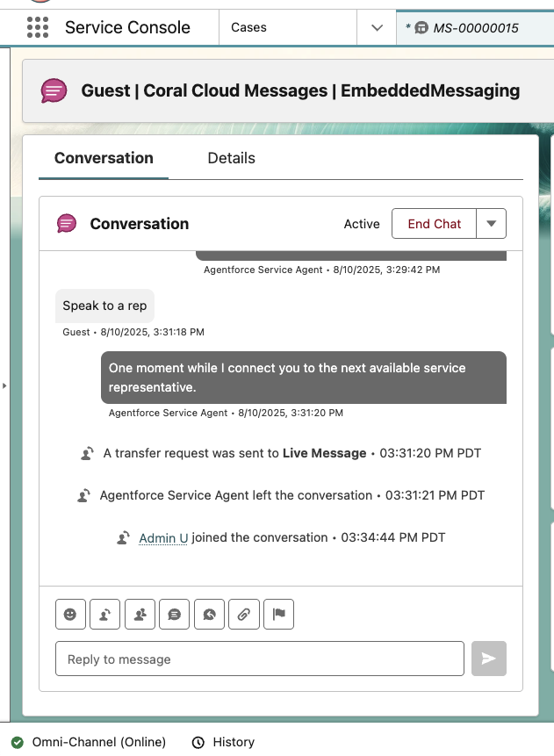The width and height of the screenshot is (554, 756).
Task: Click the send message arrow
Action: 488,659
